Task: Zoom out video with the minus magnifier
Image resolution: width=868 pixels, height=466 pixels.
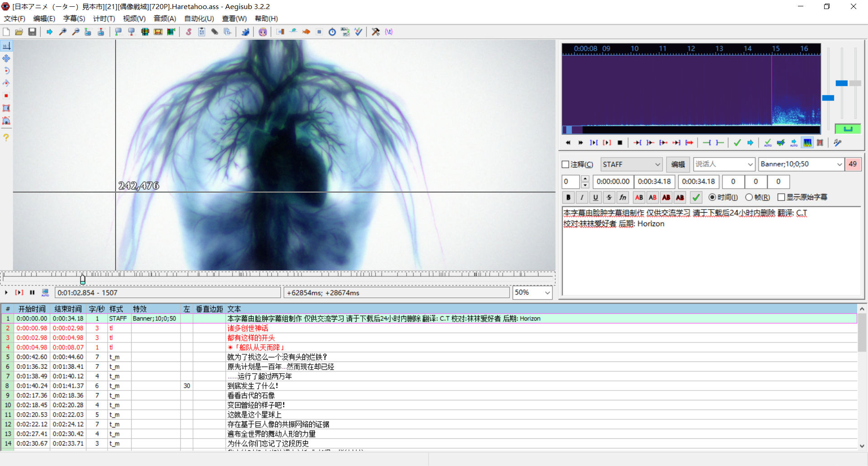Action: [x=75, y=32]
